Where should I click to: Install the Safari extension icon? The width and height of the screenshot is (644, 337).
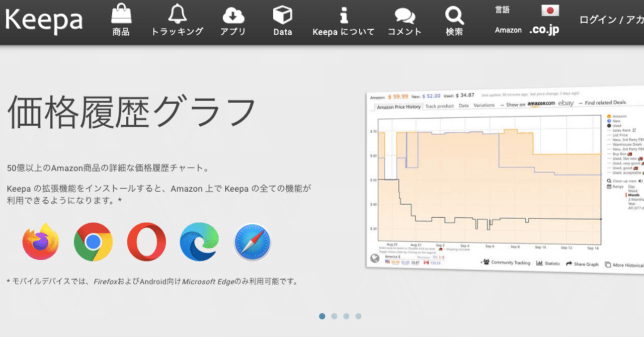253,242
